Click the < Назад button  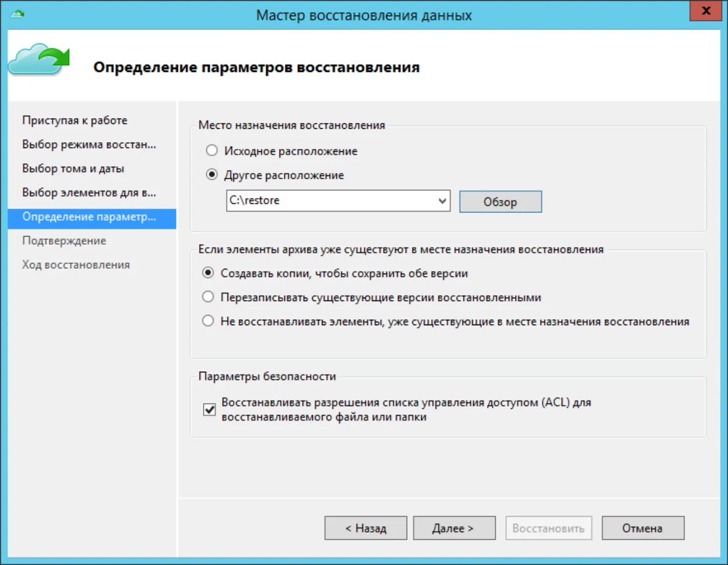click(366, 528)
